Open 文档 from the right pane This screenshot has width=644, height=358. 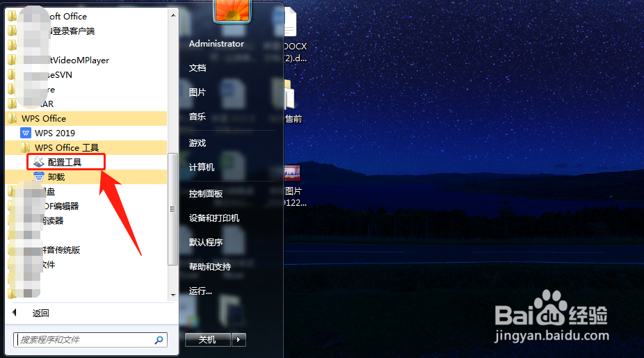(198, 68)
